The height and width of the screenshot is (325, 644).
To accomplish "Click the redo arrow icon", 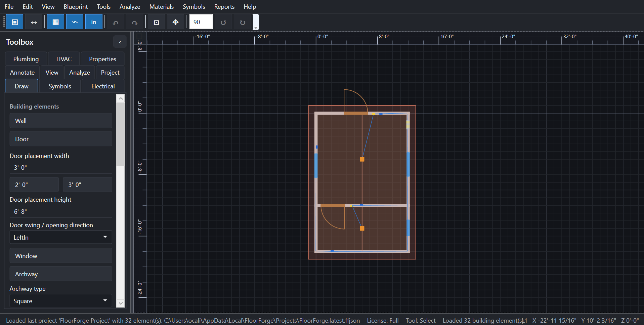I will [x=134, y=23].
